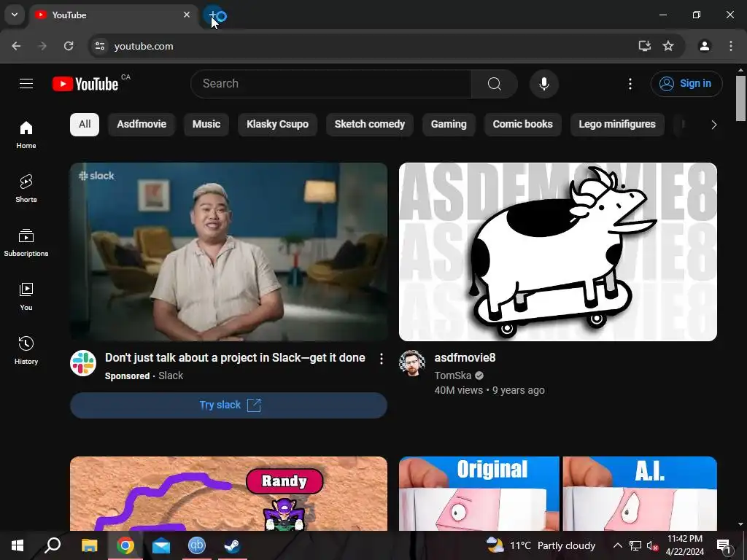Open the Windows Start menu
Viewport: 747px width, 560px height.
pos(18,545)
